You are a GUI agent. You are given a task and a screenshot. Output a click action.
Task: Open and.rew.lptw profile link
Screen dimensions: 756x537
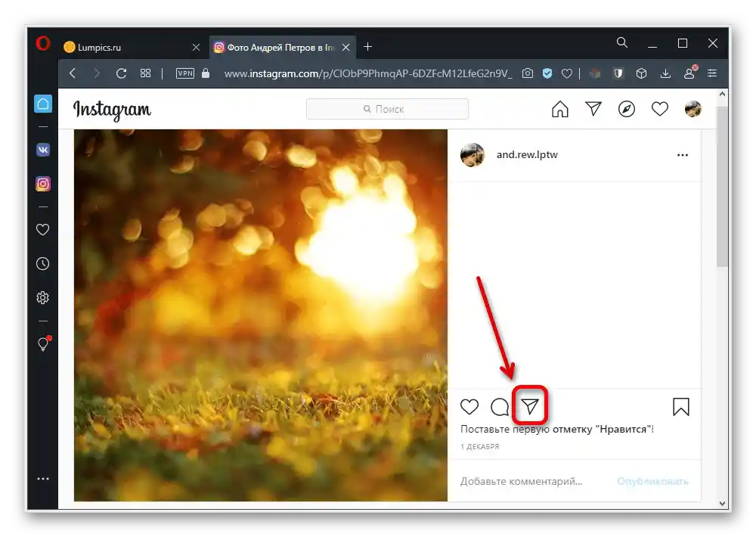click(527, 155)
